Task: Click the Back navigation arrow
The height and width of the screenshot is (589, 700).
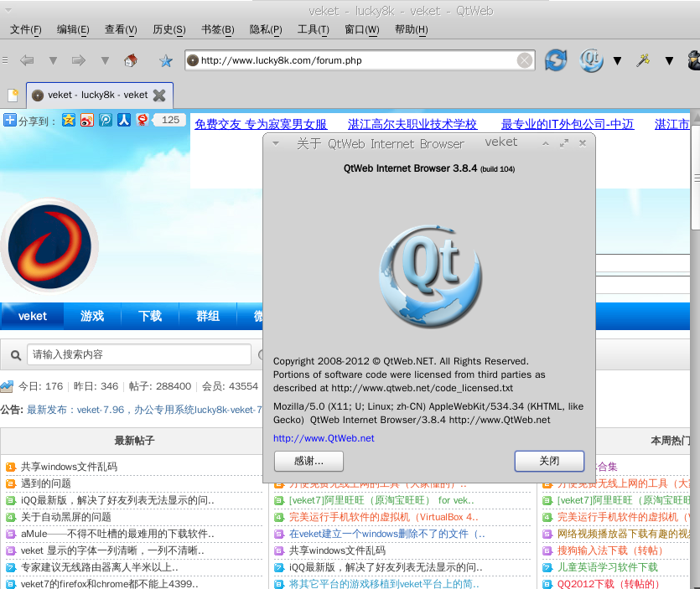Action: coord(27,60)
